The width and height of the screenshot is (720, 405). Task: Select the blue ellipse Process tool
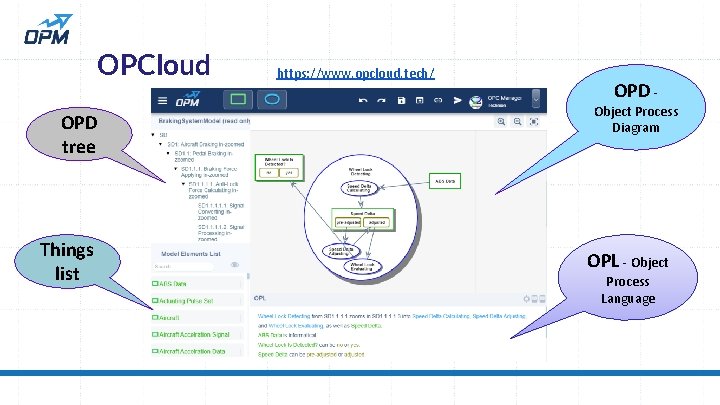click(272, 99)
